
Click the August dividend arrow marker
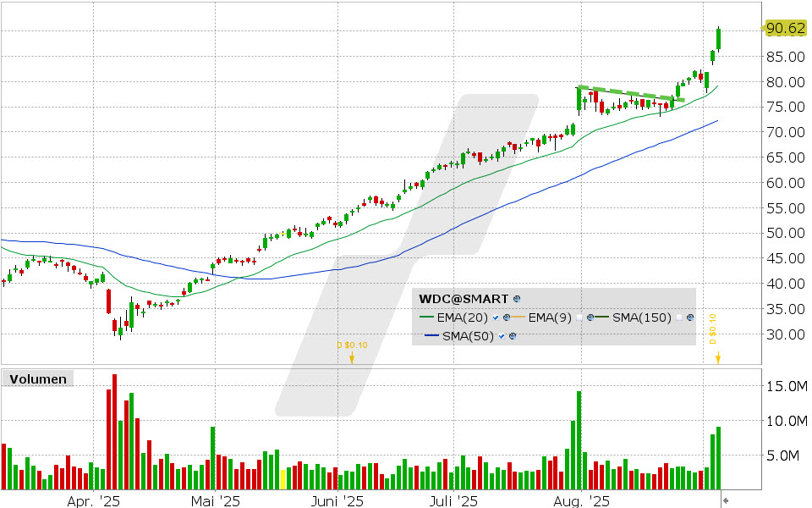718,357
